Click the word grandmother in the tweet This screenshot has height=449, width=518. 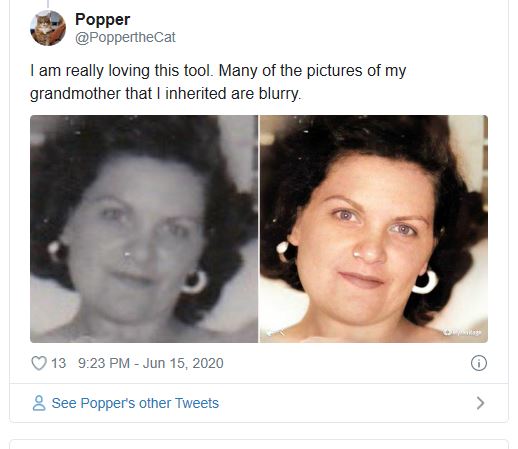click(75, 93)
